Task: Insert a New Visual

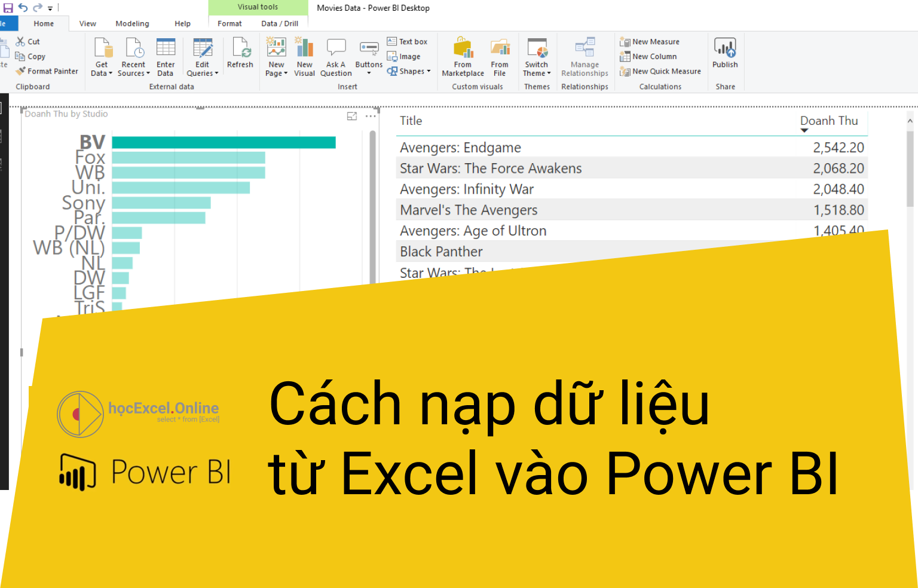Action: point(305,57)
